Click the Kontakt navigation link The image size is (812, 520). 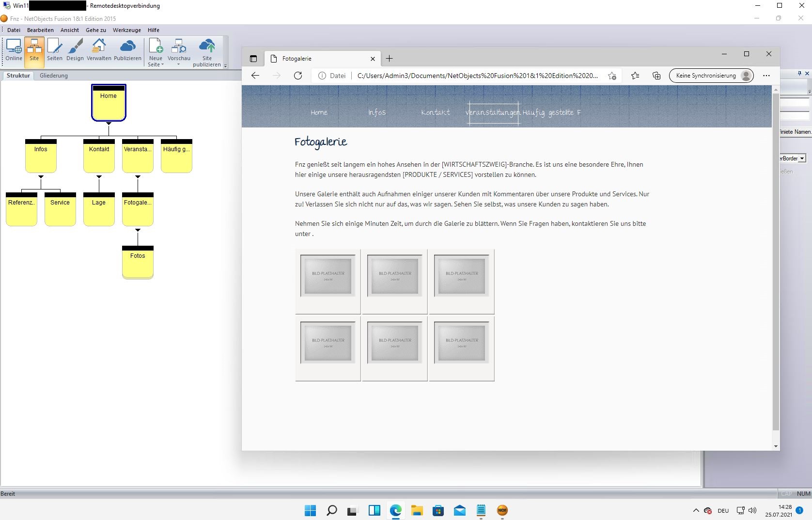tap(435, 112)
